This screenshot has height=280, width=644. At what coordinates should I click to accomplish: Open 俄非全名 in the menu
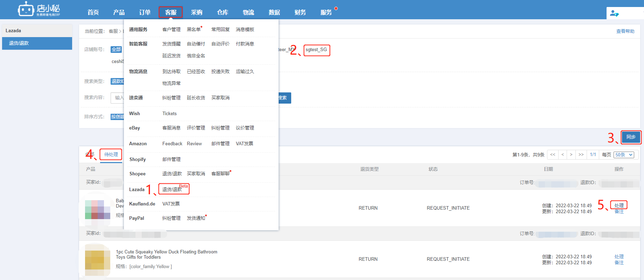point(196,56)
